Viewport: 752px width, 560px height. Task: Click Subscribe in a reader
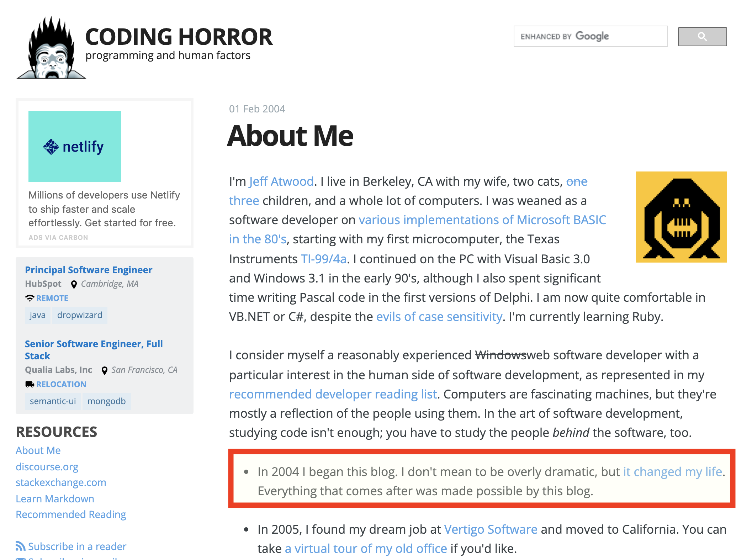77,546
